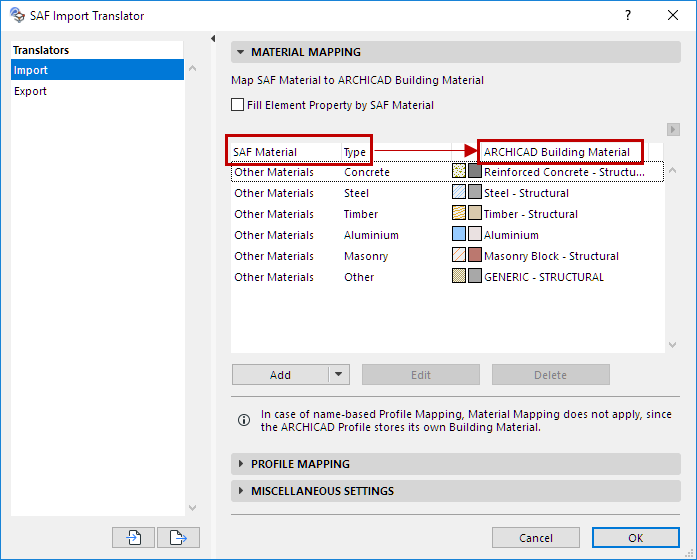Viewport: 697px width, 560px height.
Task: Click the Aluminium building material name
Action: 511,235
